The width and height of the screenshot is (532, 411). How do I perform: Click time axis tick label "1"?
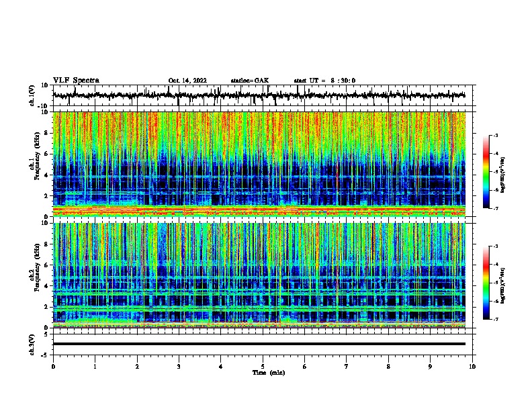[x=95, y=367]
